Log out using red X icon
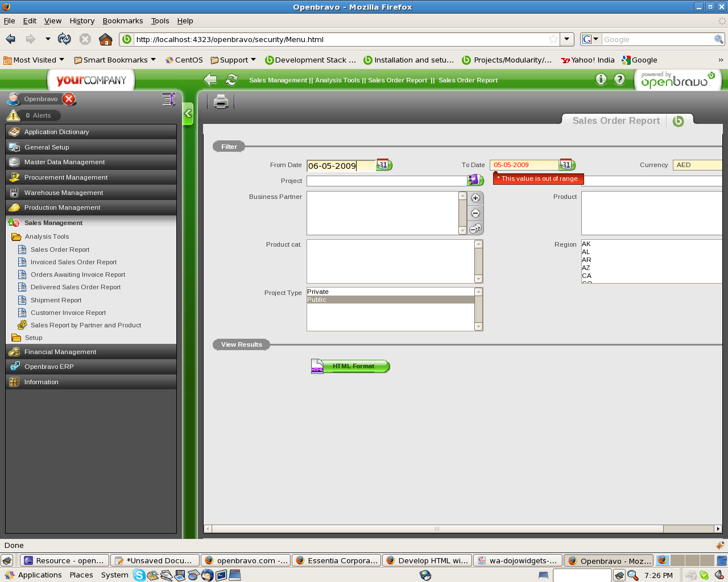 point(69,99)
